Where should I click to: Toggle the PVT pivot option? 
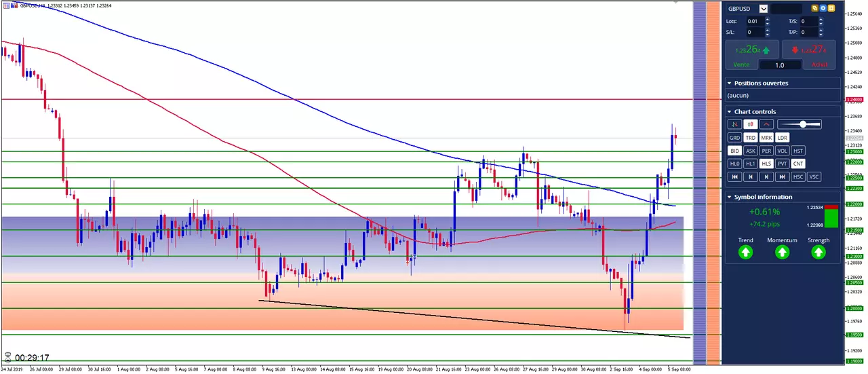coord(783,164)
